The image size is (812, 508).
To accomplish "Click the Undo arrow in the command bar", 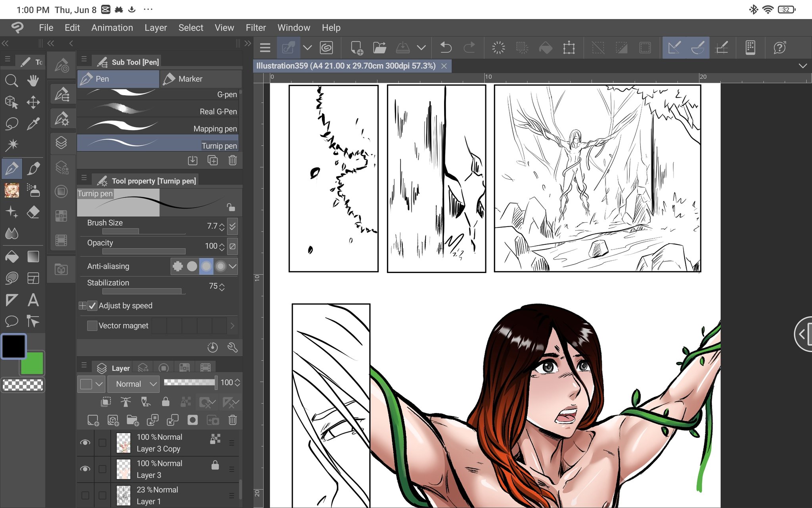I will point(446,48).
